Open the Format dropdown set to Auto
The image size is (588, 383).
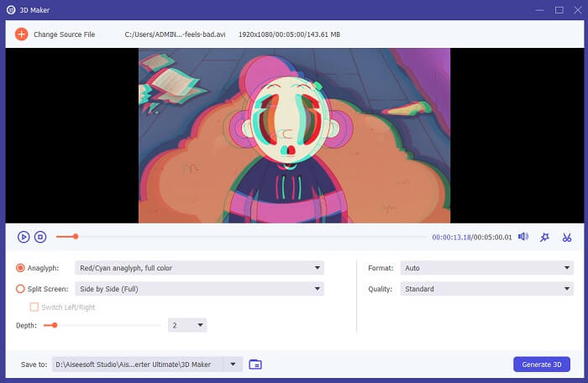coord(486,268)
